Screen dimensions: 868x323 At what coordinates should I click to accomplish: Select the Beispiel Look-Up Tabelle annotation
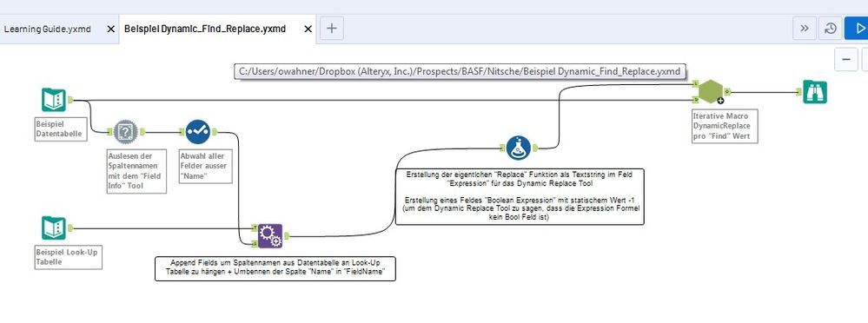pos(68,257)
